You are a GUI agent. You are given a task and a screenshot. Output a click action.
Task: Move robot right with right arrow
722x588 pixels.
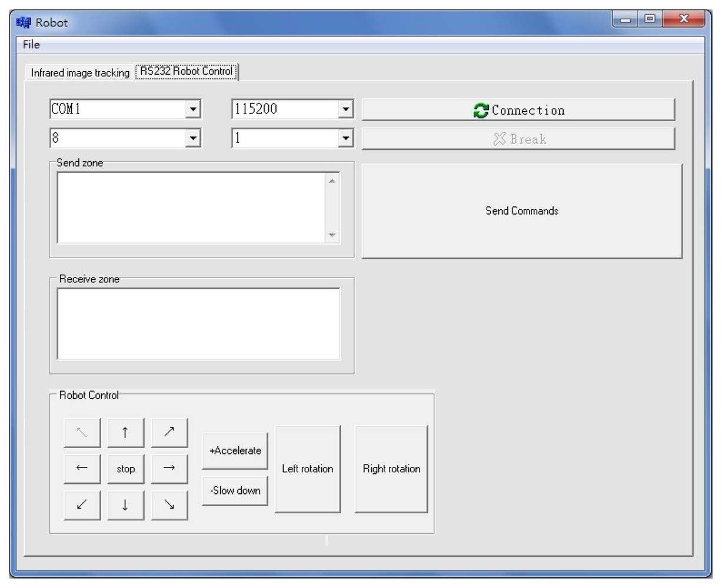[169, 469]
